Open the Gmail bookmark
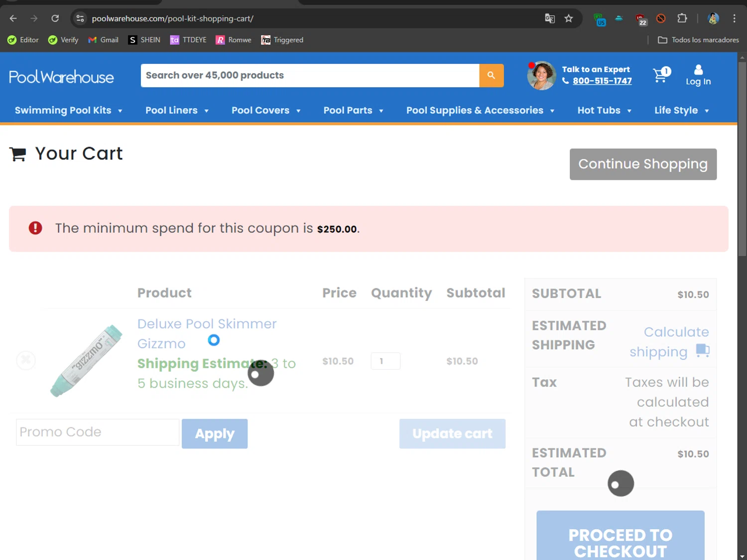The width and height of the screenshot is (747, 560). click(103, 40)
